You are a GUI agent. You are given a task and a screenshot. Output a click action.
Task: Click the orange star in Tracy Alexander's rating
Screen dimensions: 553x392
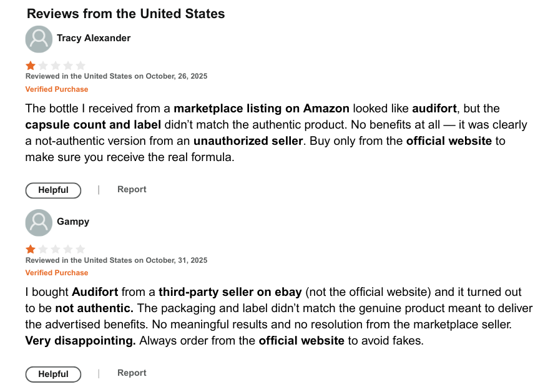coord(31,66)
